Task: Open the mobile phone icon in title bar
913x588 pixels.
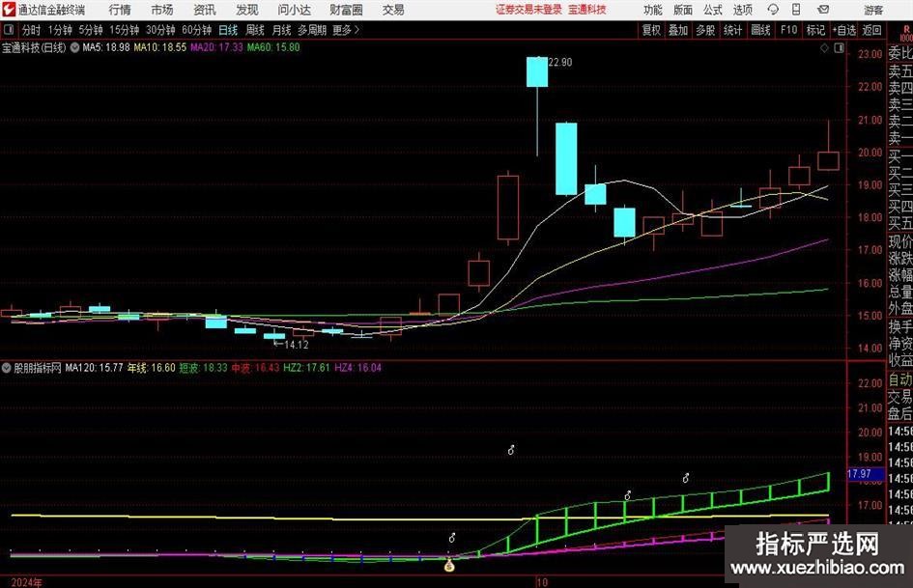Action: tap(796, 10)
